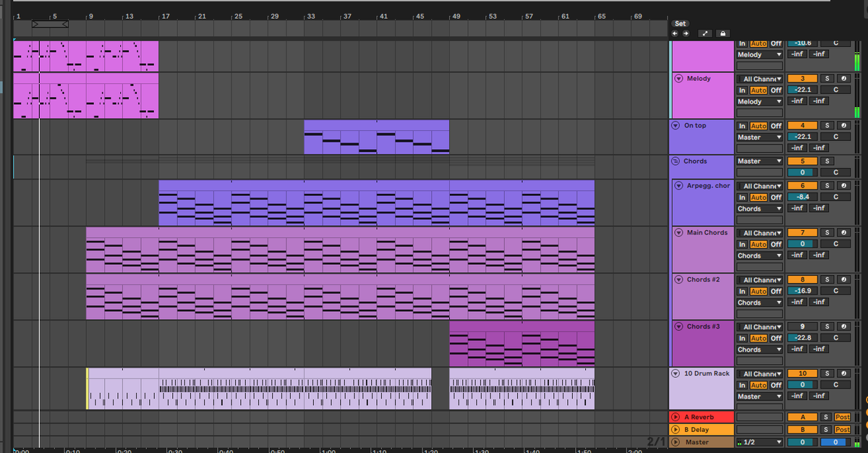The image size is (868, 453).
Task: Set Chords #2 monitor to Off
Action: click(x=775, y=291)
